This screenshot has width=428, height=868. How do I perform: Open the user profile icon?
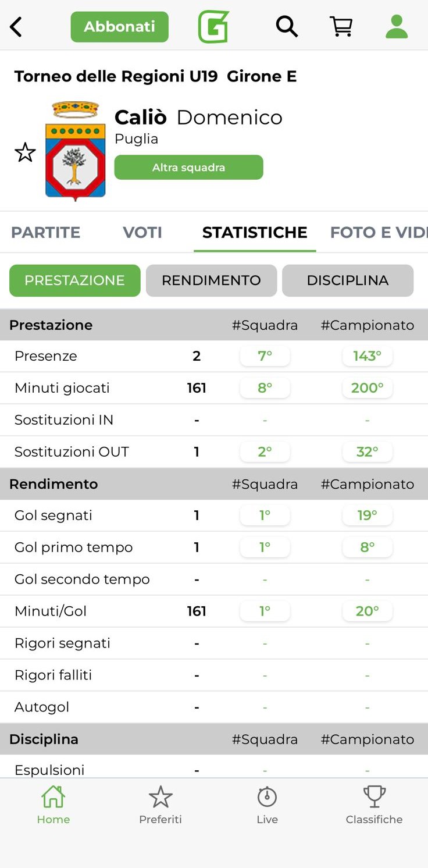coord(397,27)
